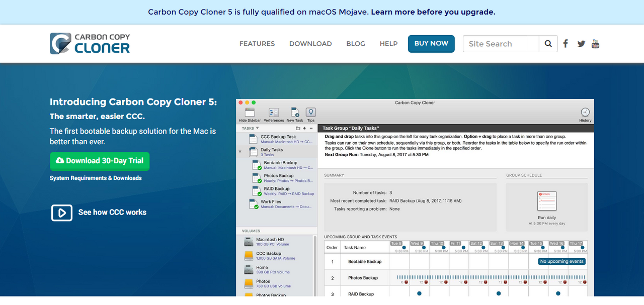The image size is (644, 305).
Task: Click the Volumes list scrollbar
Action: point(315,265)
